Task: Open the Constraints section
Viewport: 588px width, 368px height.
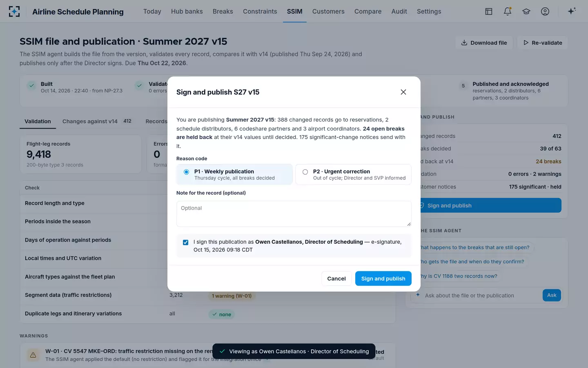Action: click(x=260, y=11)
